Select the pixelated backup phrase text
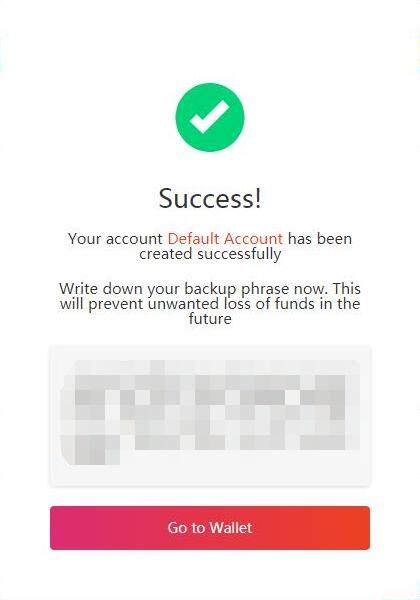The height and width of the screenshot is (600, 420). point(210,412)
